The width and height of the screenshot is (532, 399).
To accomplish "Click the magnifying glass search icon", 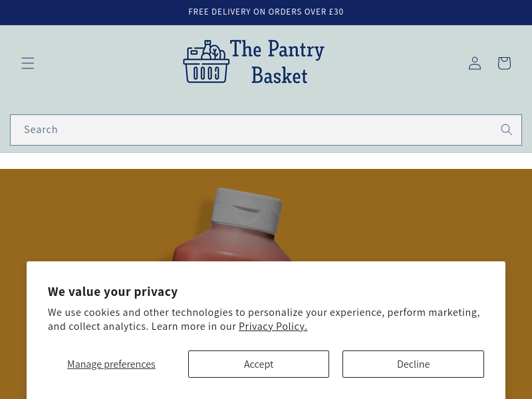I will (x=506, y=130).
